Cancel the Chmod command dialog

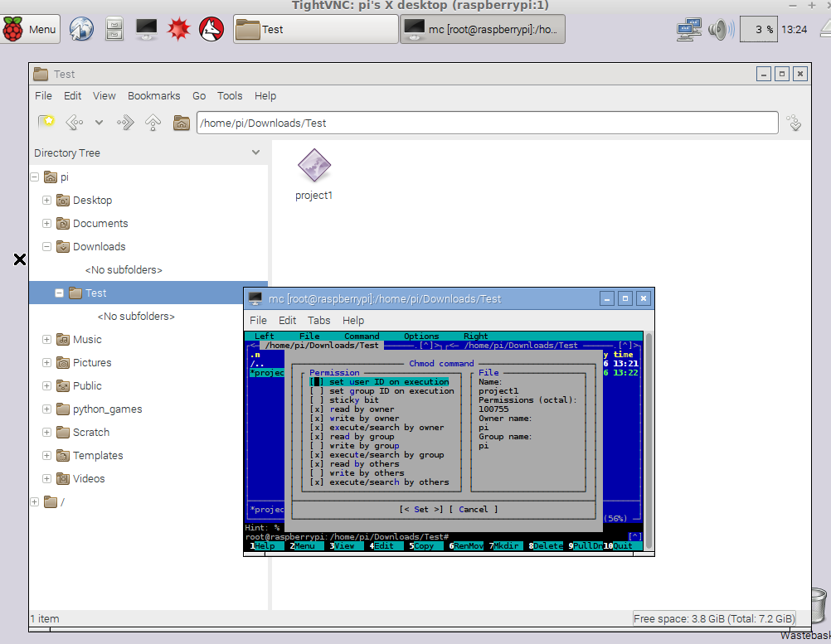tap(474, 509)
